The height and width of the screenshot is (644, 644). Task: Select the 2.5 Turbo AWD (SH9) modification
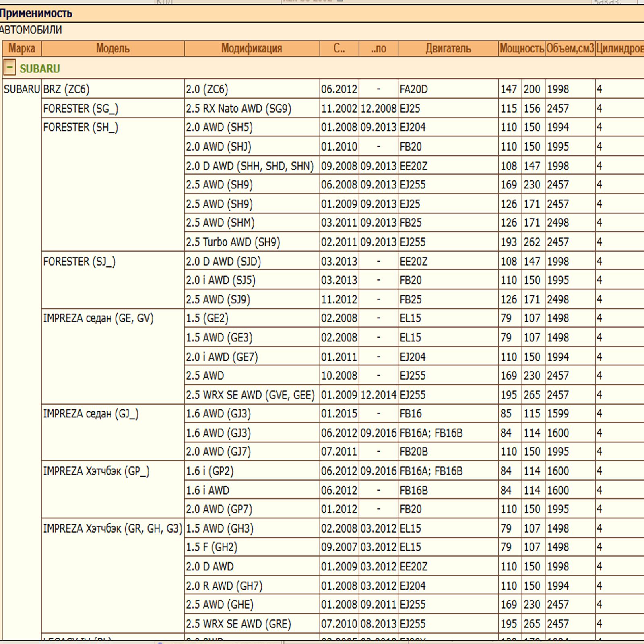pyautogui.click(x=233, y=242)
